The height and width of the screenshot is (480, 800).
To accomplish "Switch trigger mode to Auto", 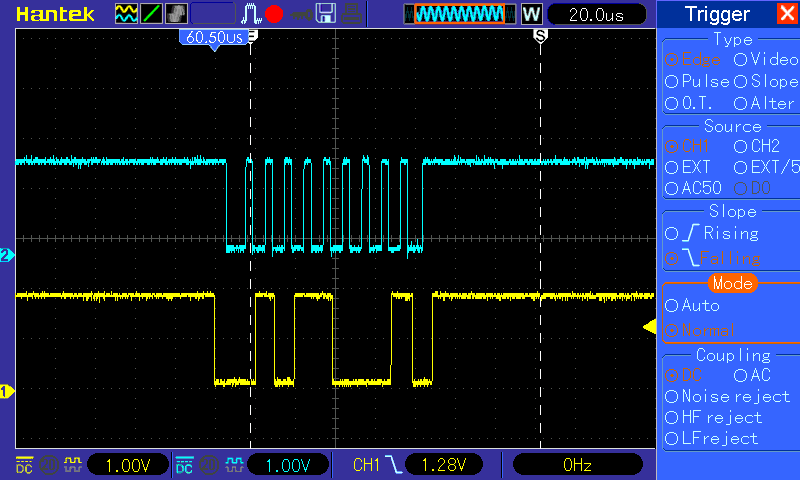I will 692,306.
